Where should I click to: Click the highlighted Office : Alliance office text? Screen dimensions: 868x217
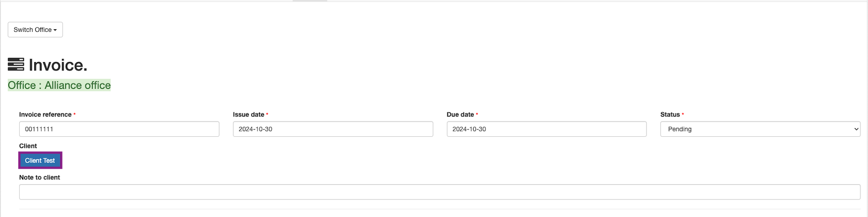click(x=59, y=85)
